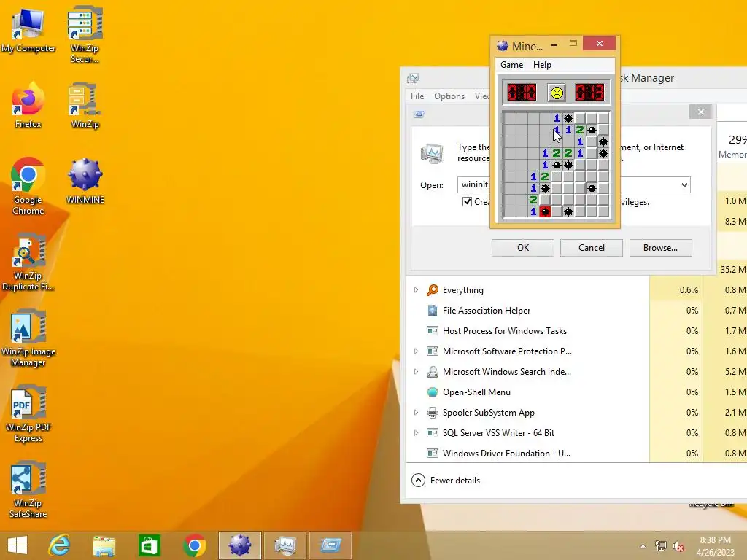Open the dropdown arrow of the Open field

(684, 184)
